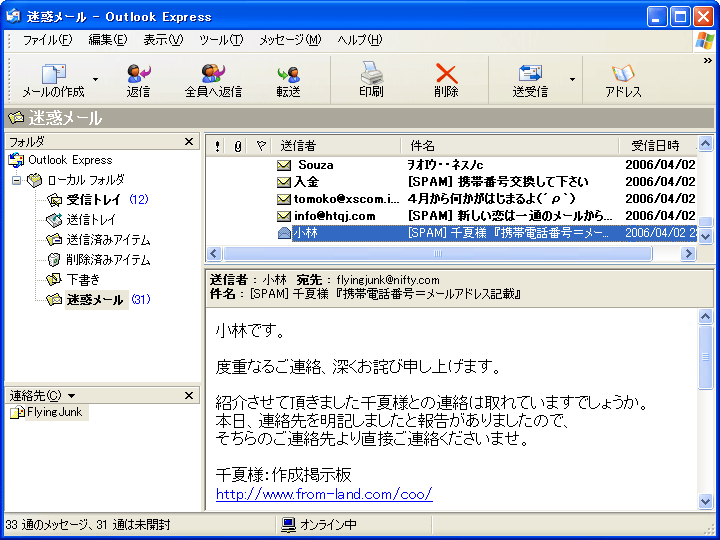Click the preview pane scroll down arrow

point(706,501)
